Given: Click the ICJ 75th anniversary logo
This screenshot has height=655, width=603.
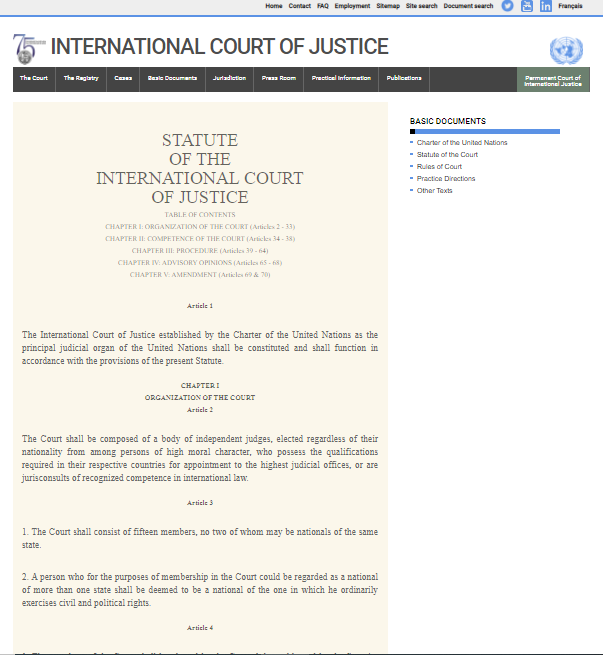Looking at the screenshot, I should (x=29, y=47).
